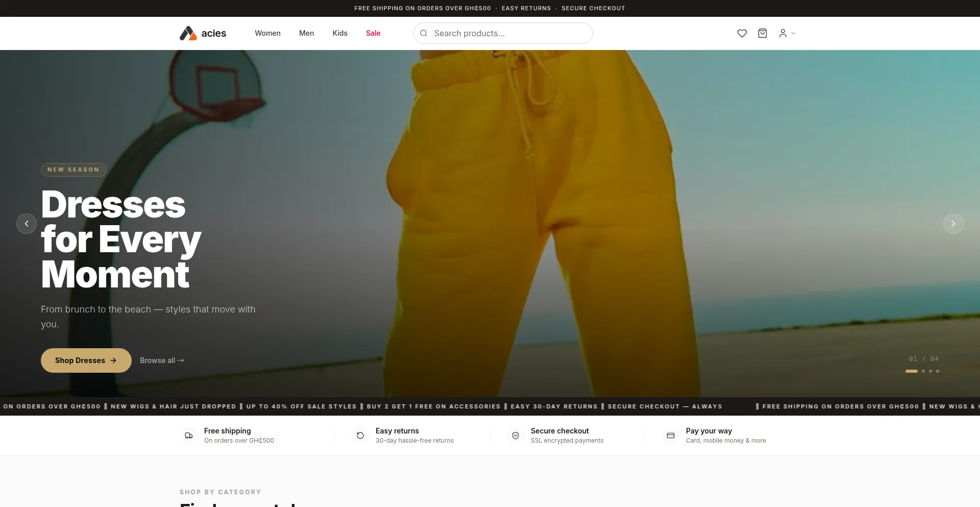
Task: Expand the account dropdown chevron
Action: pyautogui.click(x=793, y=33)
